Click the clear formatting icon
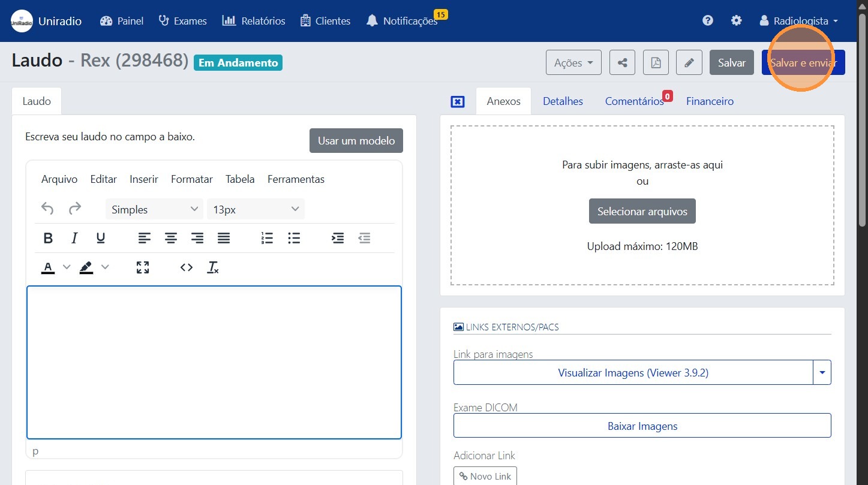Viewport: 868px width, 485px height. click(213, 267)
